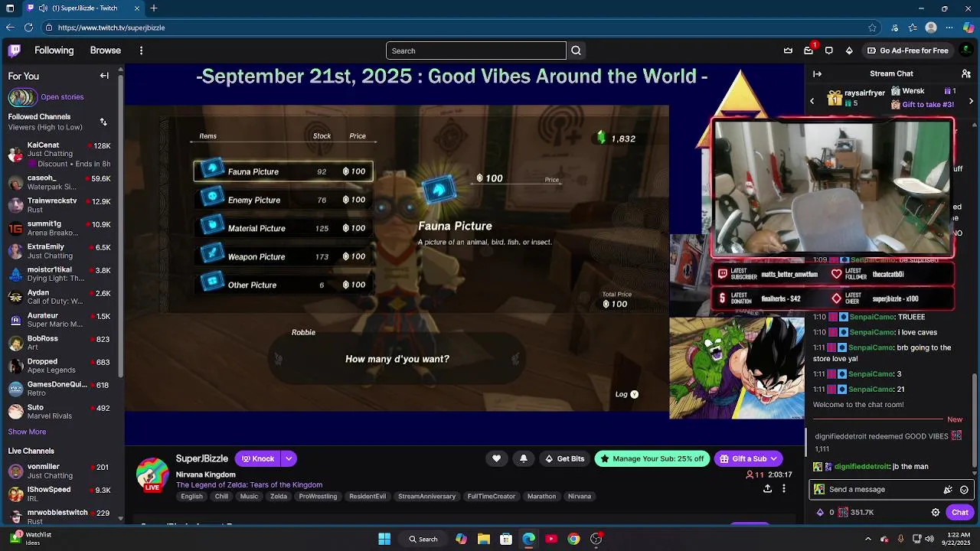Open Windows system tray overflow chevron
Screen dimensions: 980x551
click(867, 539)
